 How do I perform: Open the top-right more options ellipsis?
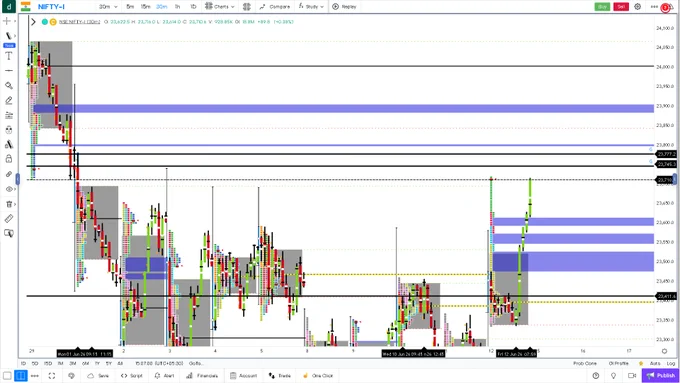654,7
